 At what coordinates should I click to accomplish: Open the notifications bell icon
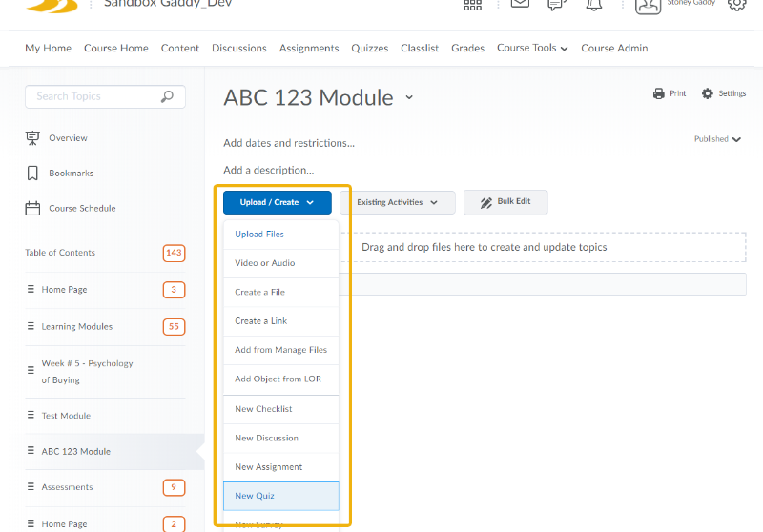pyautogui.click(x=593, y=5)
